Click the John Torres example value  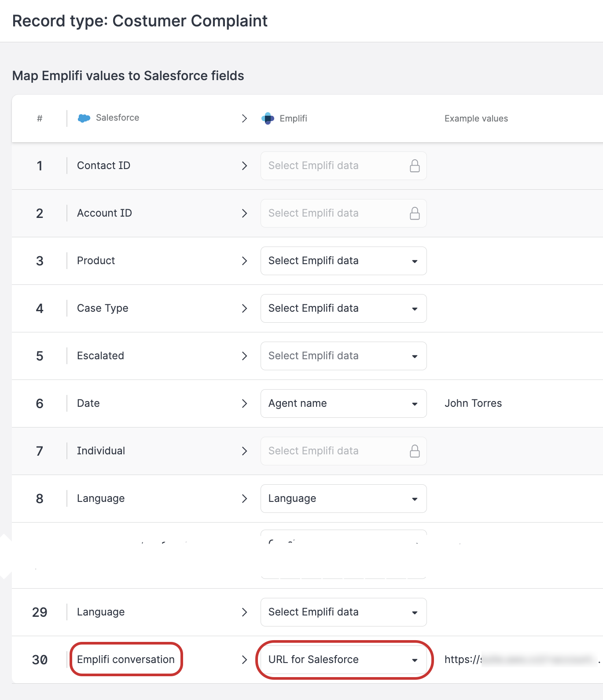[x=473, y=403]
